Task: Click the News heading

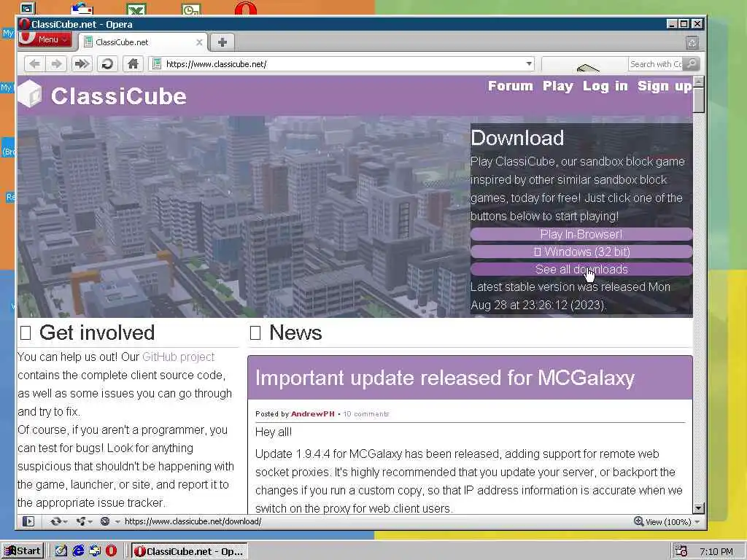Action: pyautogui.click(x=295, y=332)
